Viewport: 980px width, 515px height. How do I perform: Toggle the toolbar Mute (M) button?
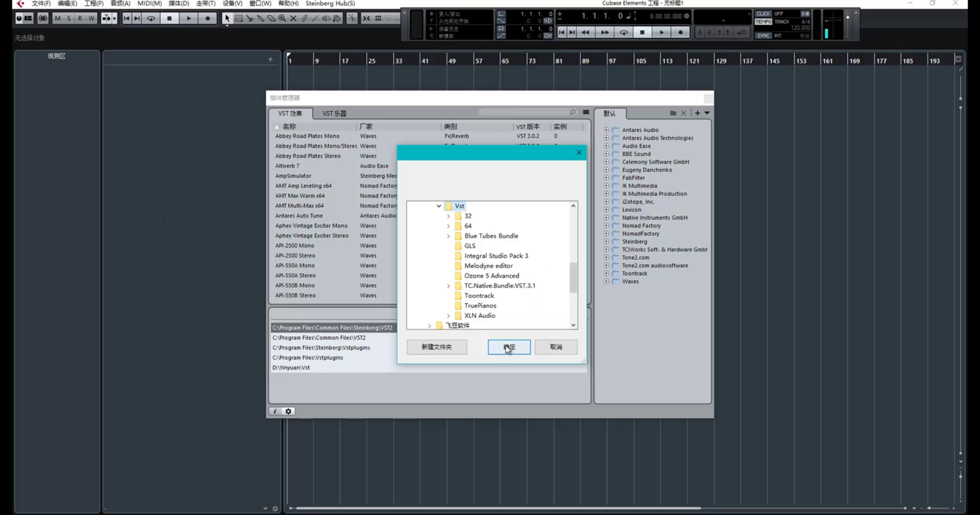pyautogui.click(x=58, y=18)
